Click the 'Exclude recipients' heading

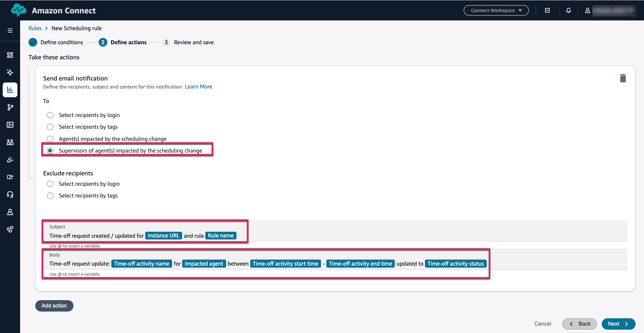tap(68, 173)
